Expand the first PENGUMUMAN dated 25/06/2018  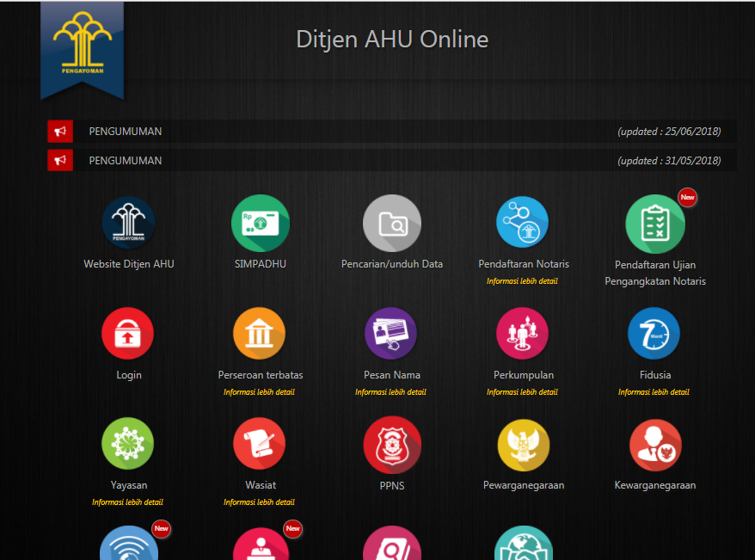[126, 132]
